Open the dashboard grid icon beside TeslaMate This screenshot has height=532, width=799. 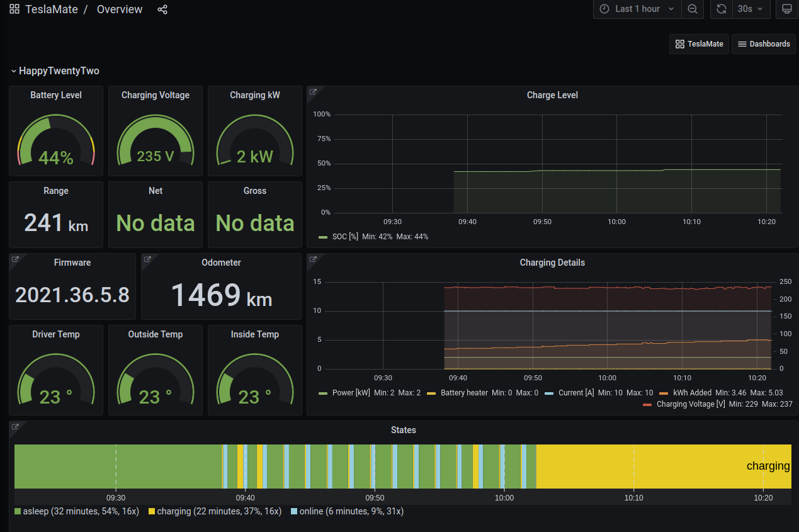[x=14, y=9]
